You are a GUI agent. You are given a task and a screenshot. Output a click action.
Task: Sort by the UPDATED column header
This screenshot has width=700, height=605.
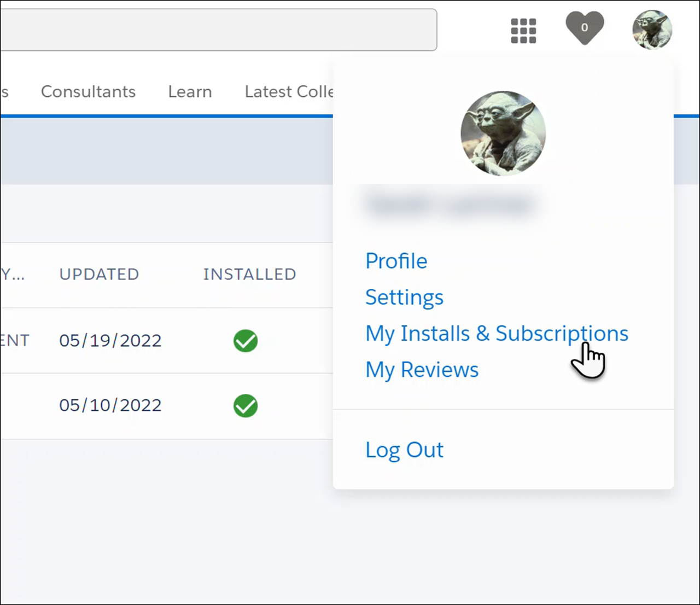pyautogui.click(x=99, y=274)
